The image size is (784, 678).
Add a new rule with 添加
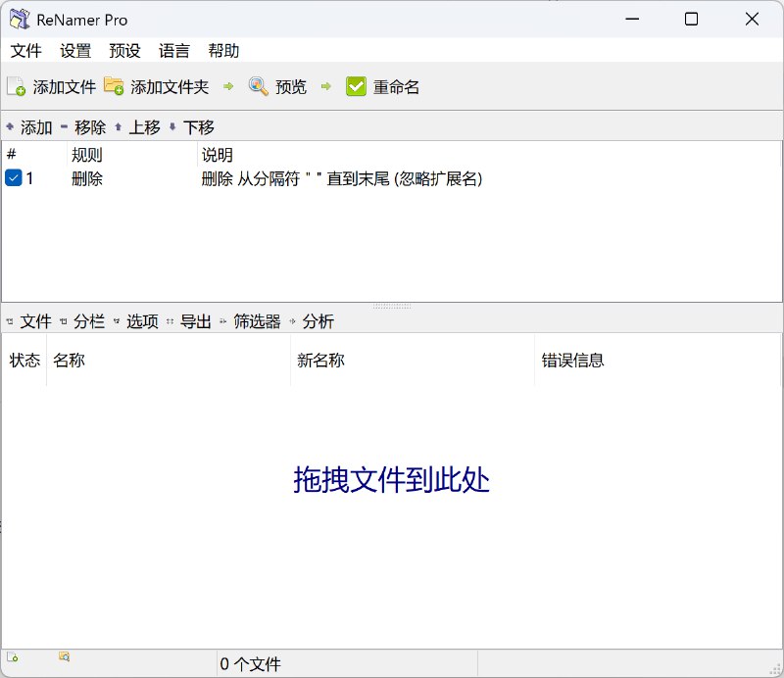[36, 127]
